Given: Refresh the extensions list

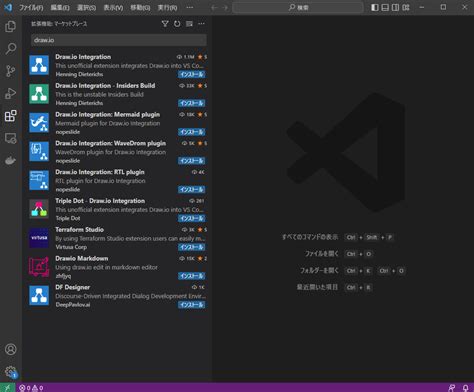Looking at the screenshot, I should point(177,24).
